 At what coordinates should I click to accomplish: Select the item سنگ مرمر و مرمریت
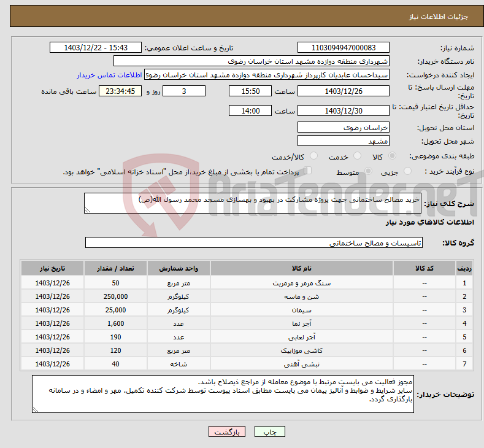[302, 283]
